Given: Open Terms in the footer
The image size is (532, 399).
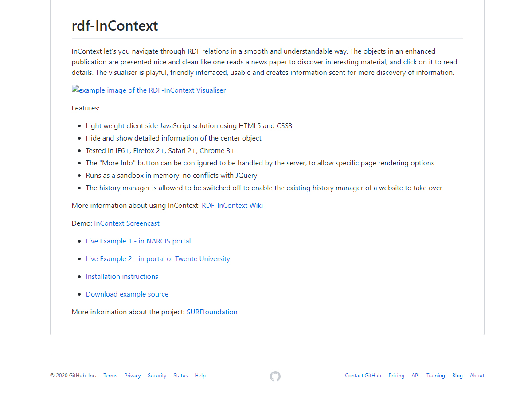Looking at the screenshot, I should pyautogui.click(x=110, y=376).
